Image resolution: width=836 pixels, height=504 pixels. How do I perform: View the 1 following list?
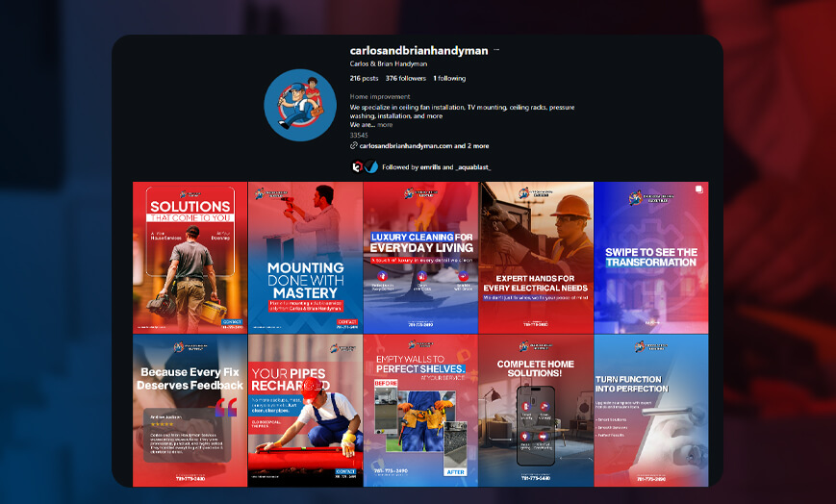pyautogui.click(x=449, y=78)
